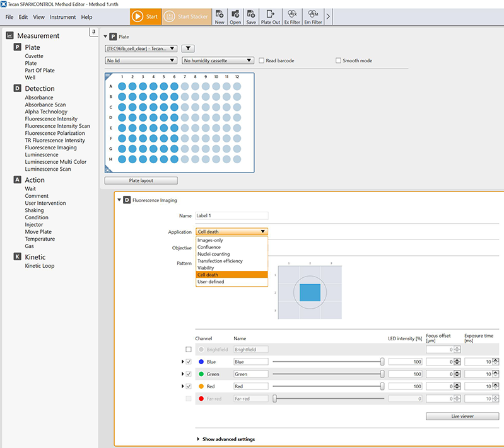Select Nuclei counting from application list
This screenshot has width=504, height=448.
coord(213,254)
